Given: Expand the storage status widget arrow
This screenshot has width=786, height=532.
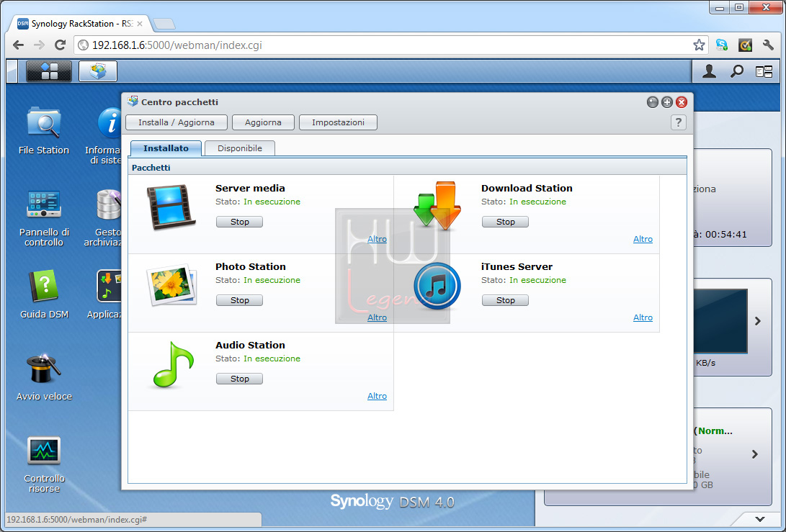Looking at the screenshot, I should [x=755, y=454].
